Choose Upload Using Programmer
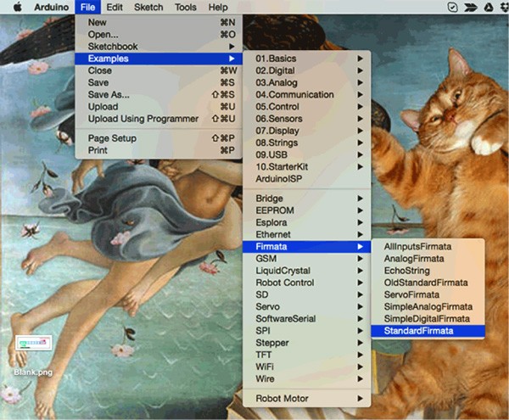This screenshot has width=509, height=420. pos(159,119)
